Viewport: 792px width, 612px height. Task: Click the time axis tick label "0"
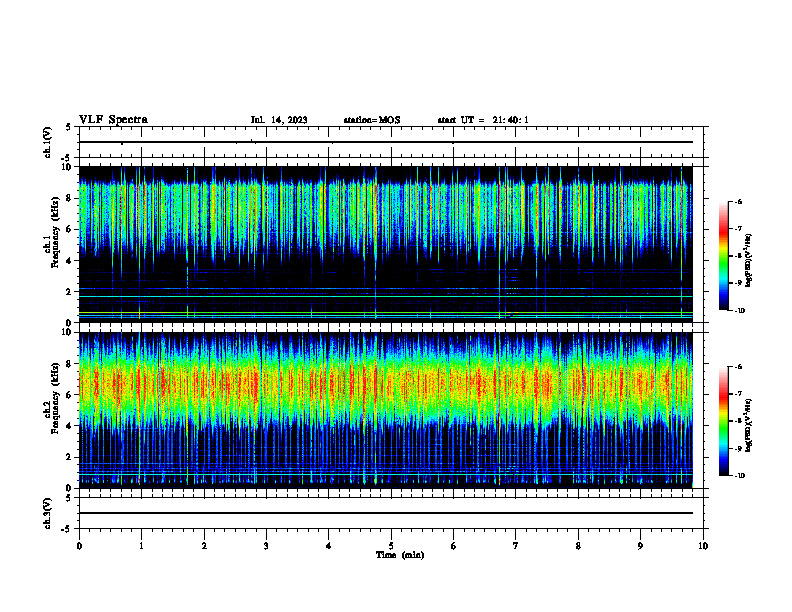coord(79,546)
